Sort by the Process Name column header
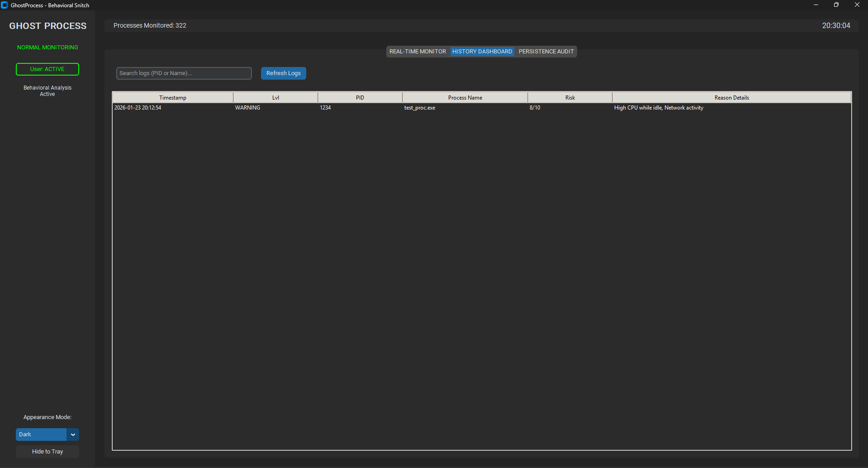Screen dimensions: 868x468 [465, 98]
